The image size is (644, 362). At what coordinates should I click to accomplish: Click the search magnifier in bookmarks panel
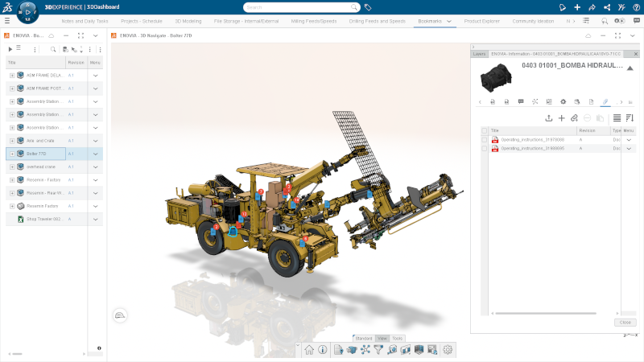point(53,50)
